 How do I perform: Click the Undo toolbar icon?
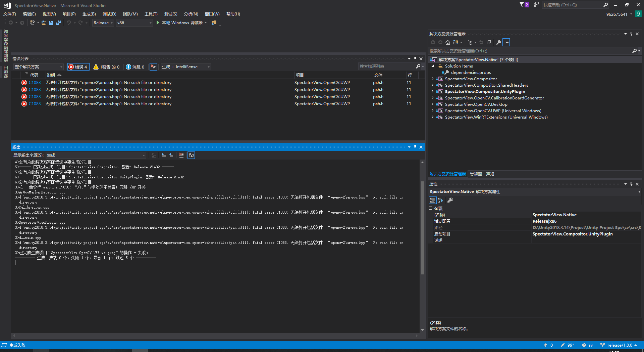(69, 23)
